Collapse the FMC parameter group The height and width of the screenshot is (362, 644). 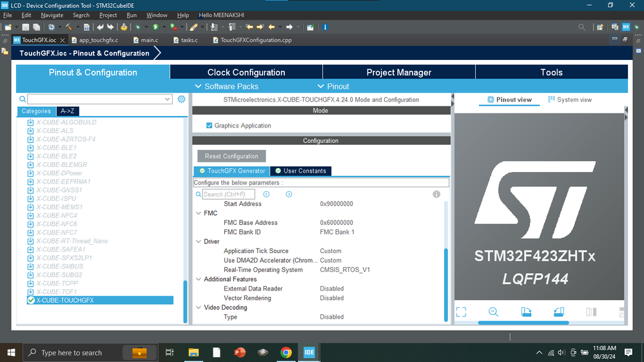coord(199,213)
